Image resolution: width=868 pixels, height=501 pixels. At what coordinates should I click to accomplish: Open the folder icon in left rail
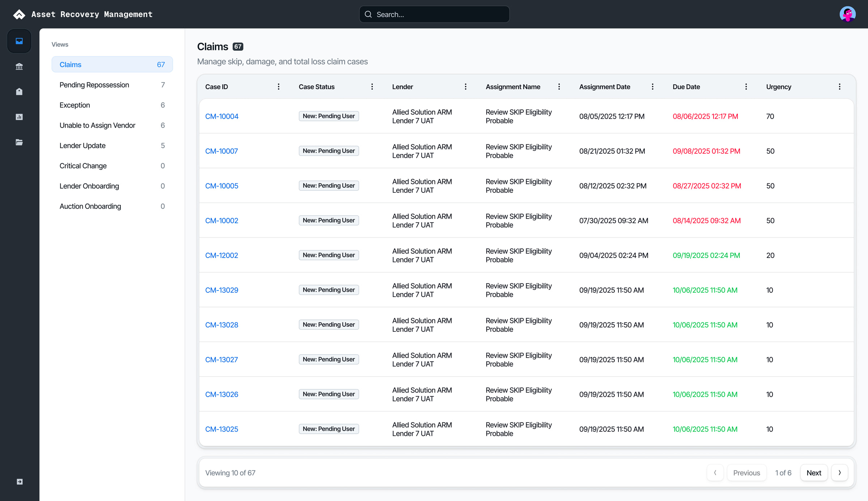click(19, 142)
